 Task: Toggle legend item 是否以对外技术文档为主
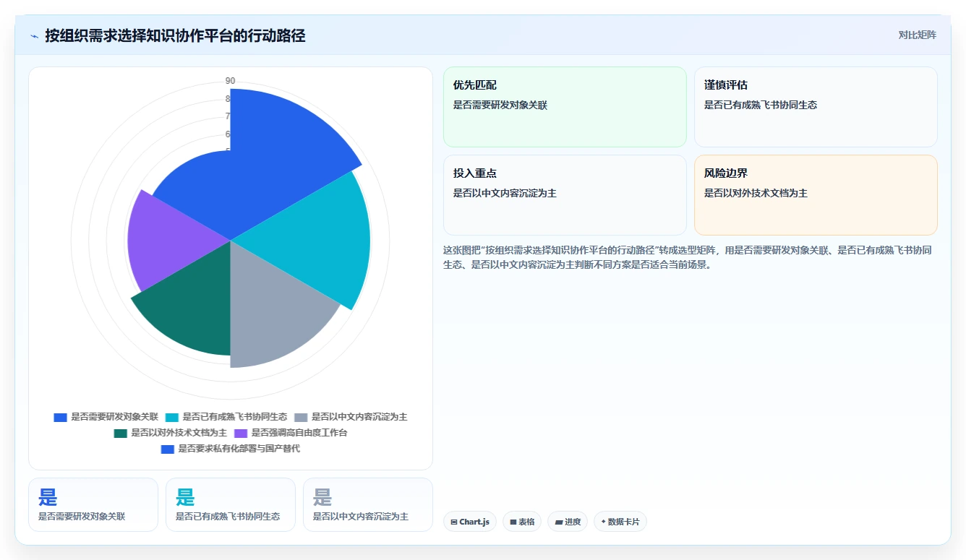(x=171, y=433)
